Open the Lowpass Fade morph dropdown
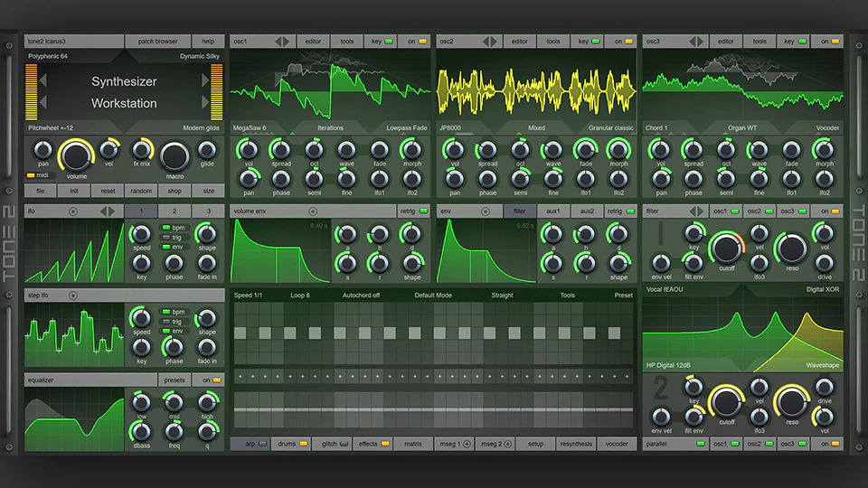This screenshot has width=868, height=488. [x=407, y=127]
